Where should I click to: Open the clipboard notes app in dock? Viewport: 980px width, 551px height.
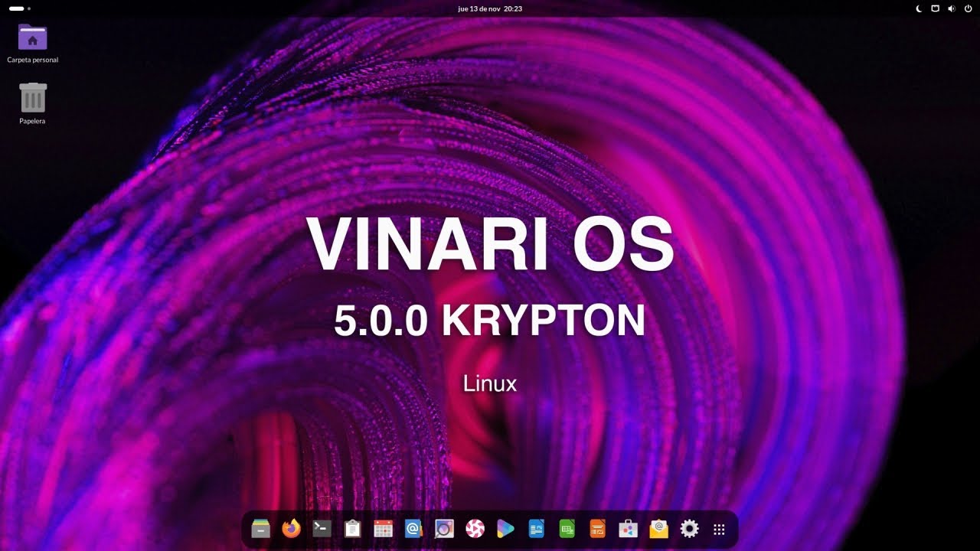click(353, 529)
